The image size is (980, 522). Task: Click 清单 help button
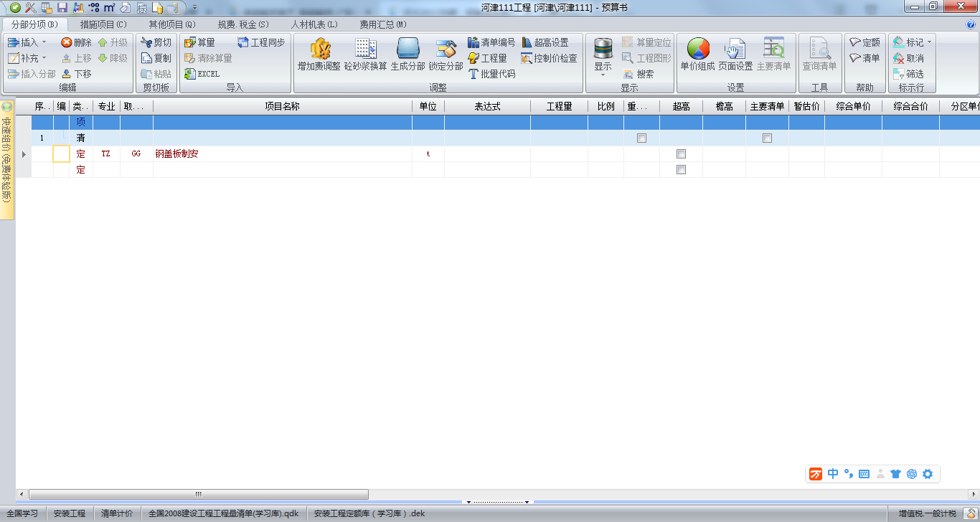pos(865,58)
